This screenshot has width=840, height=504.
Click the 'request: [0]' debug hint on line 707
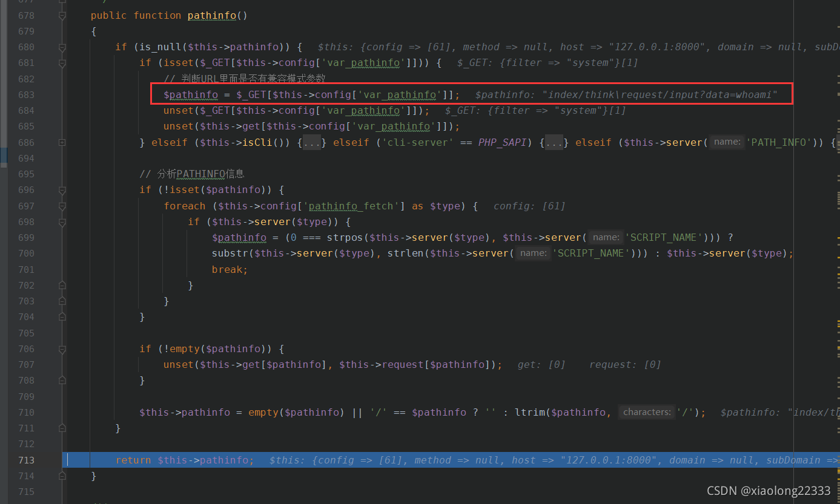tap(625, 365)
